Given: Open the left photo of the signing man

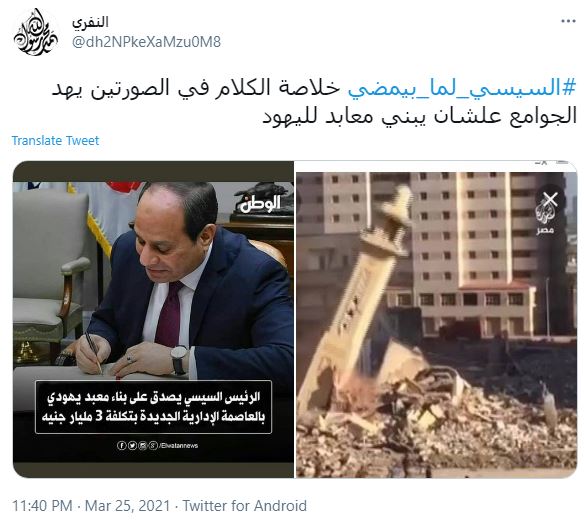Looking at the screenshot, I should pos(153,319).
